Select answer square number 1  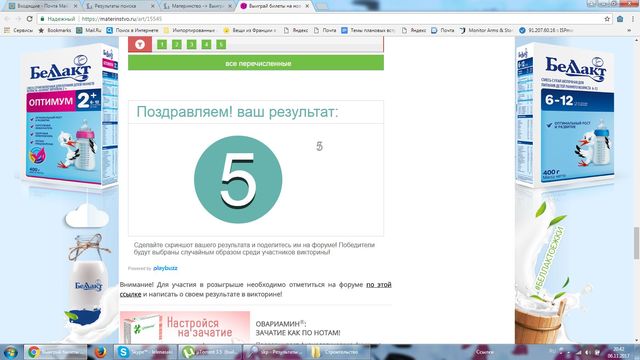[162, 44]
